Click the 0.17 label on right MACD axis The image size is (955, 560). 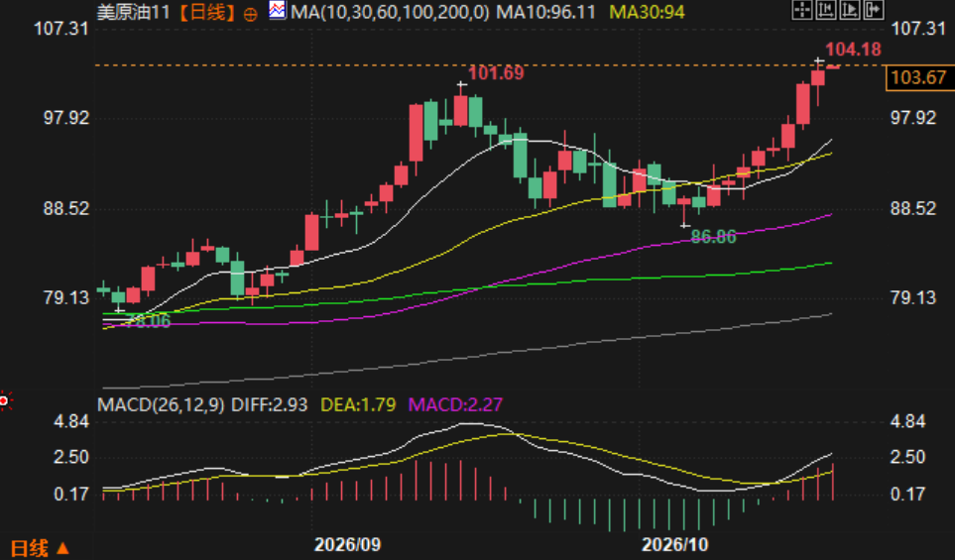907,494
